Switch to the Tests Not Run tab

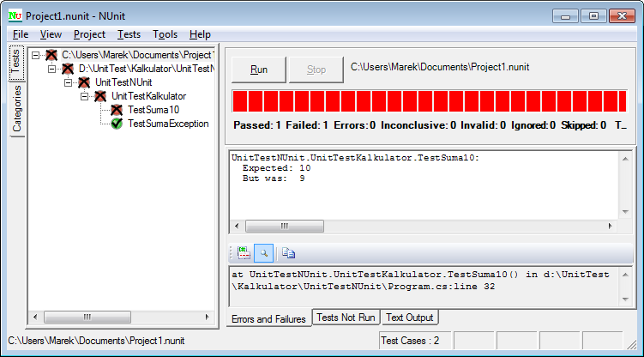[x=346, y=318]
